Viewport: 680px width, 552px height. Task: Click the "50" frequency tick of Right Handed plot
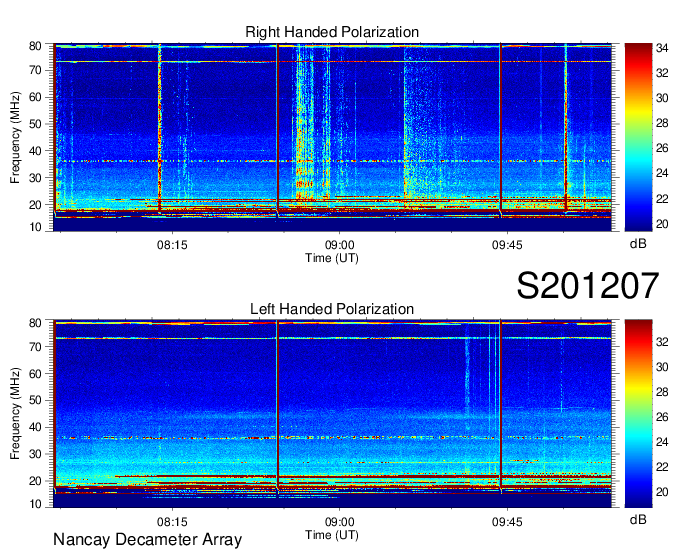click(x=35, y=124)
